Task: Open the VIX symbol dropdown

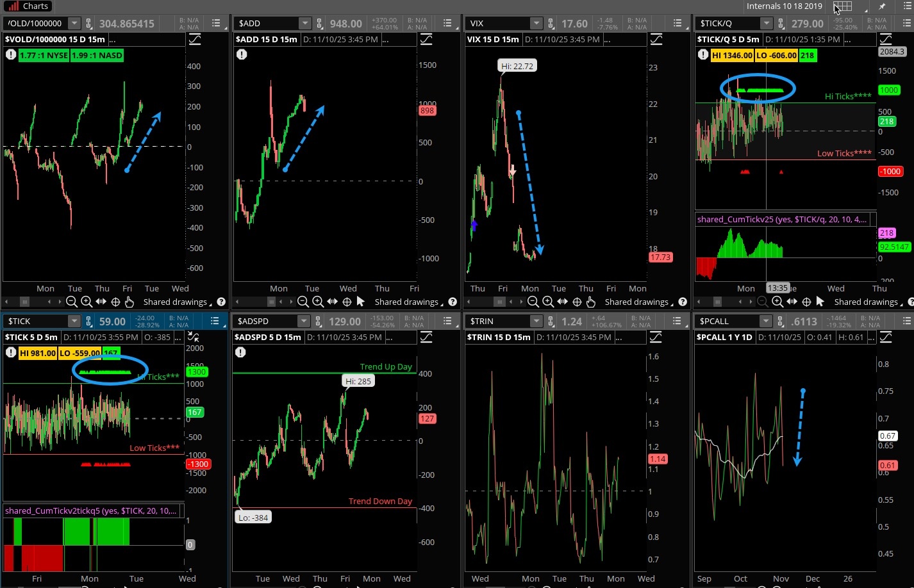Action: tap(536, 24)
